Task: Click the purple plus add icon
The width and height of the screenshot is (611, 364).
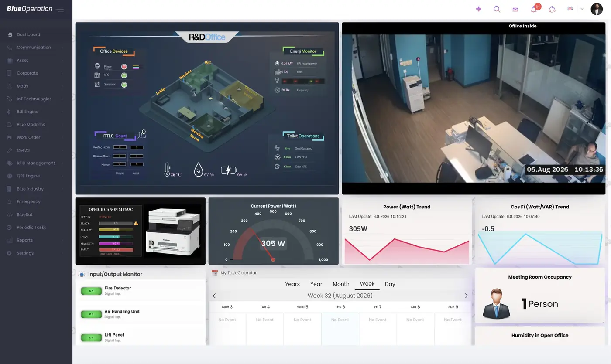Action: tap(478, 9)
